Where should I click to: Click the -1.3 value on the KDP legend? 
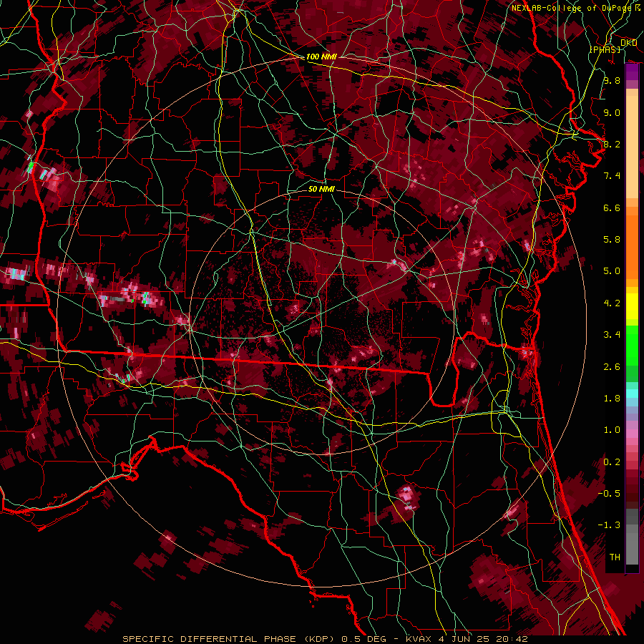[609, 525]
